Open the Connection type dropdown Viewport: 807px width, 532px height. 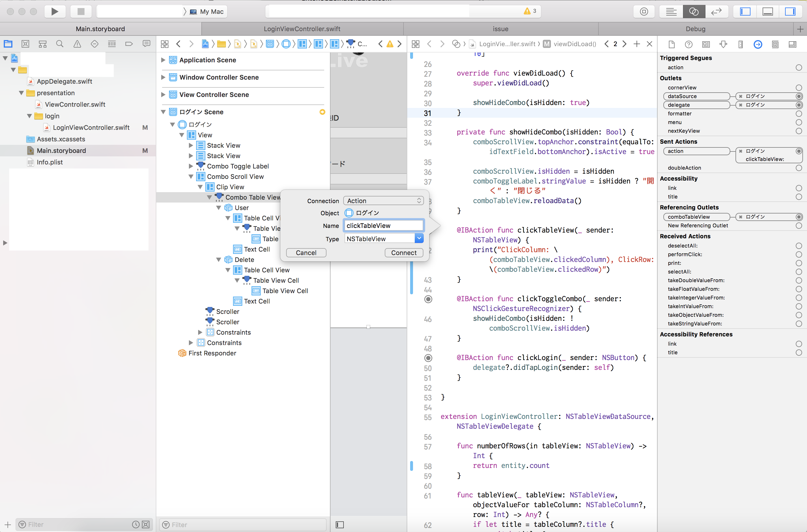tap(383, 201)
